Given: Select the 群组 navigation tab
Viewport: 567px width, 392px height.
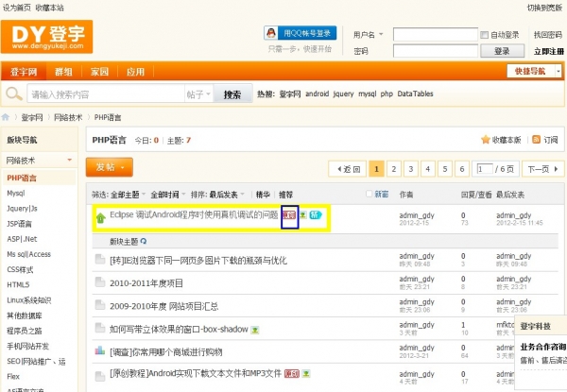Looking at the screenshot, I should click(x=63, y=72).
